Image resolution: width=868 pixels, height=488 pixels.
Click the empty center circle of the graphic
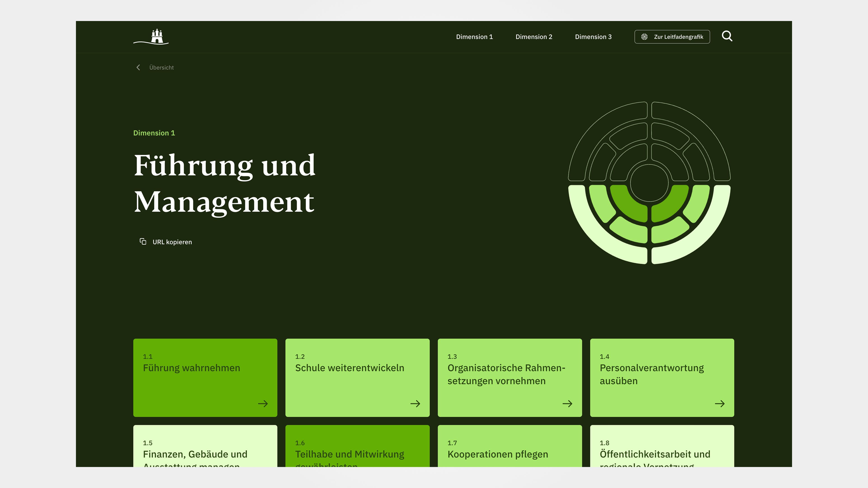pyautogui.click(x=649, y=183)
